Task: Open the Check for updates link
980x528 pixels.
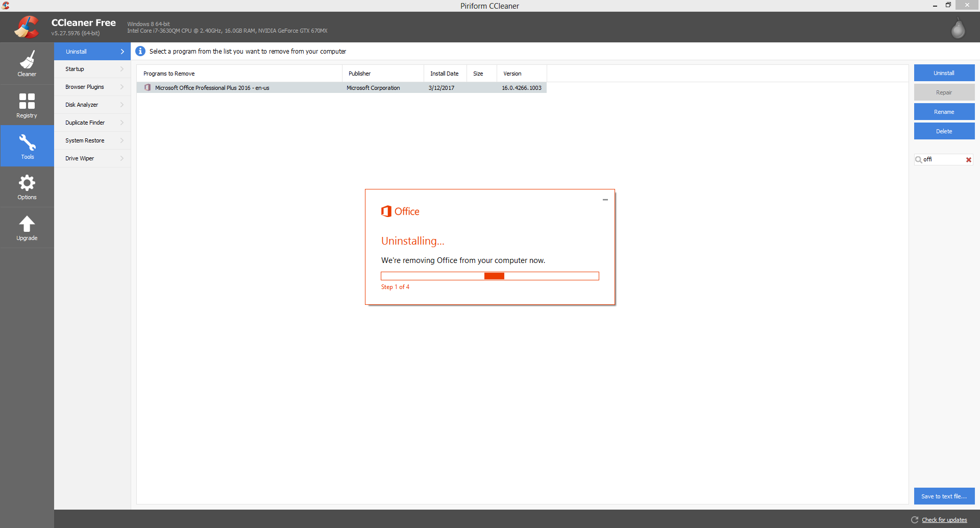Action: (x=944, y=520)
